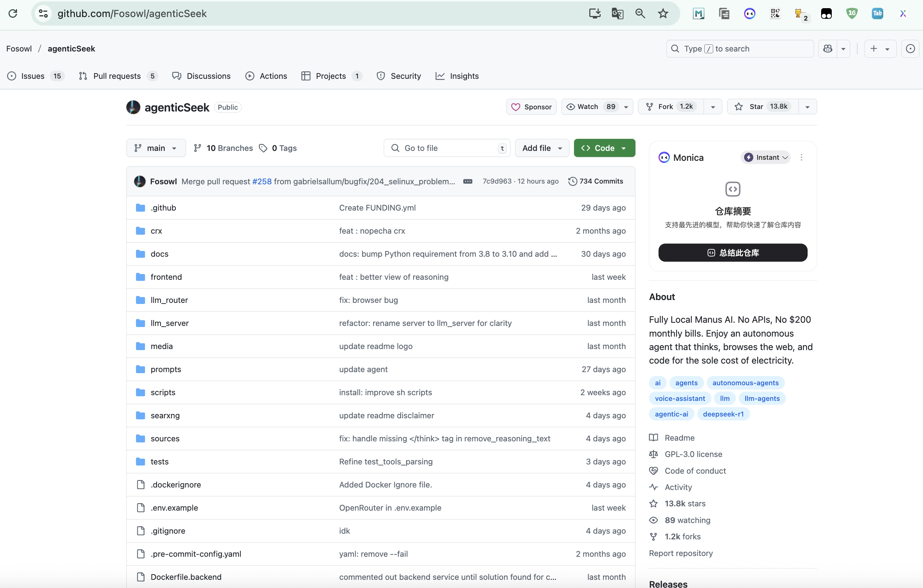Expand commit message ellipsis icon
The width and height of the screenshot is (923, 588).
[x=468, y=181]
